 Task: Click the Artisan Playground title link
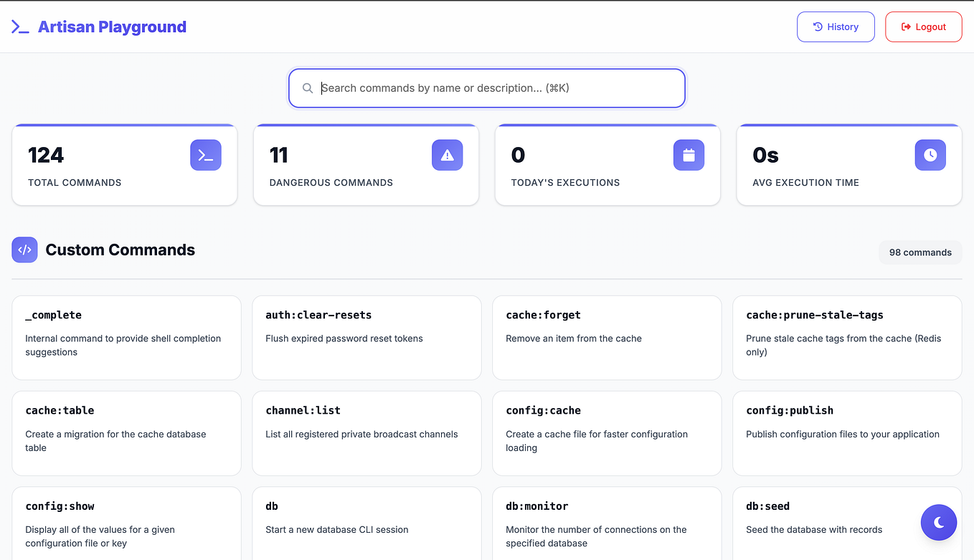point(112,26)
